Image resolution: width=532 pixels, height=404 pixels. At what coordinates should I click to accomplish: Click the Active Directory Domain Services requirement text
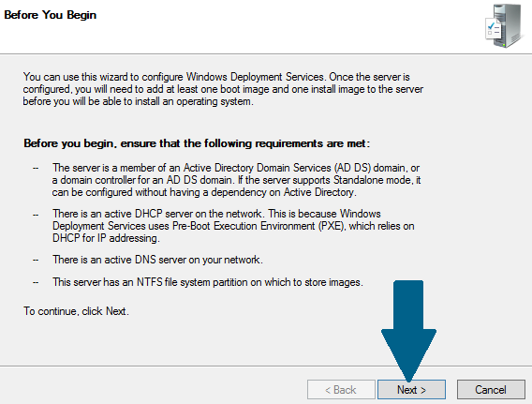[236, 180]
